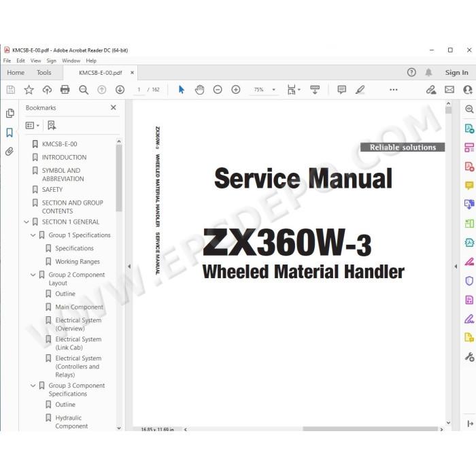
Task: Collapse Group 2 Component Layout bookmark
Action: [33, 275]
